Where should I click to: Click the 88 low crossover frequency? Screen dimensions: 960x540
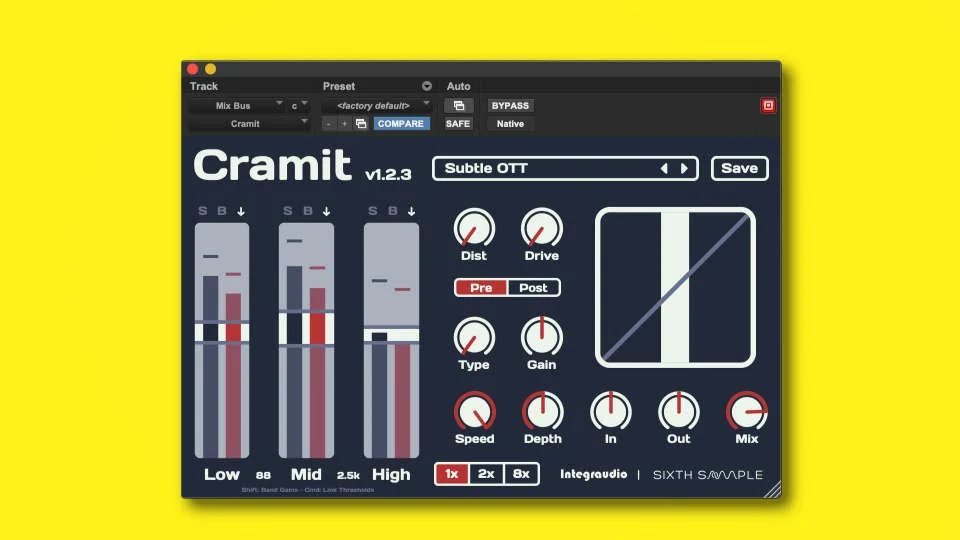(263, 475)
